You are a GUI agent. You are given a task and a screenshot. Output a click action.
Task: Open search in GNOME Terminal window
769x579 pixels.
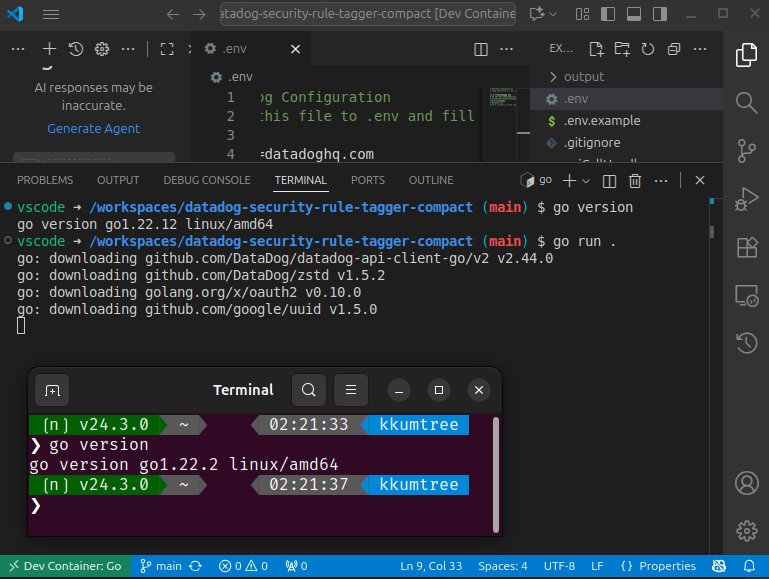coord(308,390)
